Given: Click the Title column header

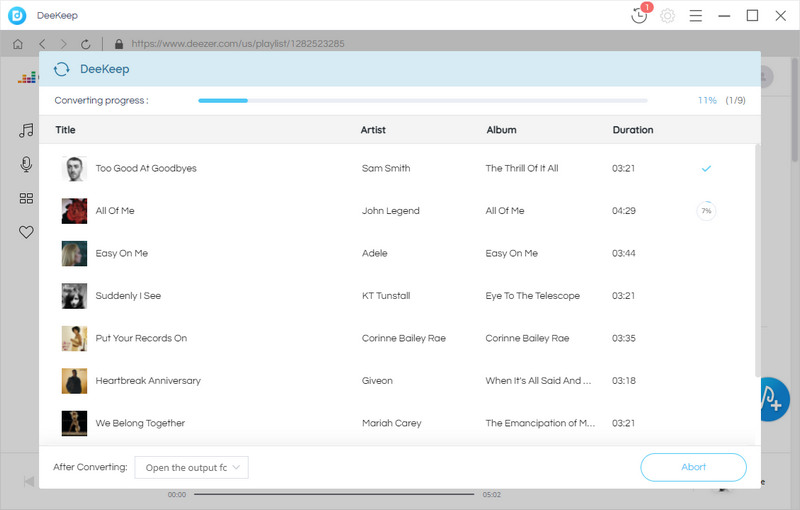Looking at the screenshot, I should (65, 130).
